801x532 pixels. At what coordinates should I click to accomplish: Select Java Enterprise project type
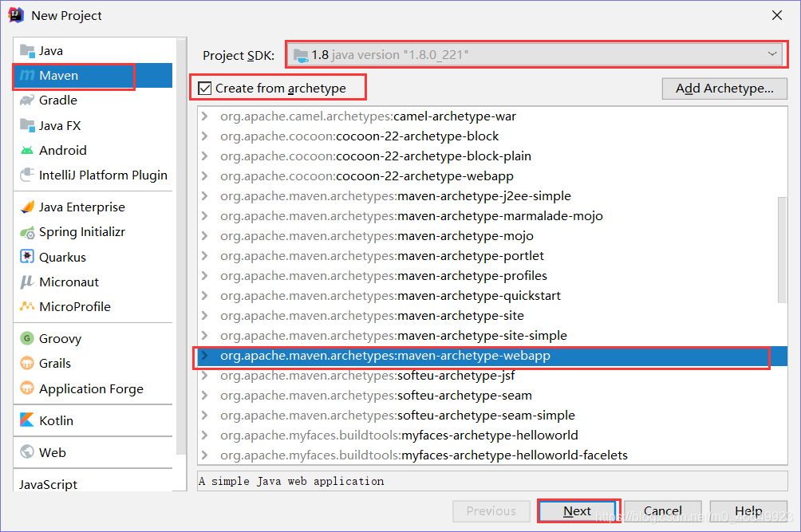(x=93, y=207)
